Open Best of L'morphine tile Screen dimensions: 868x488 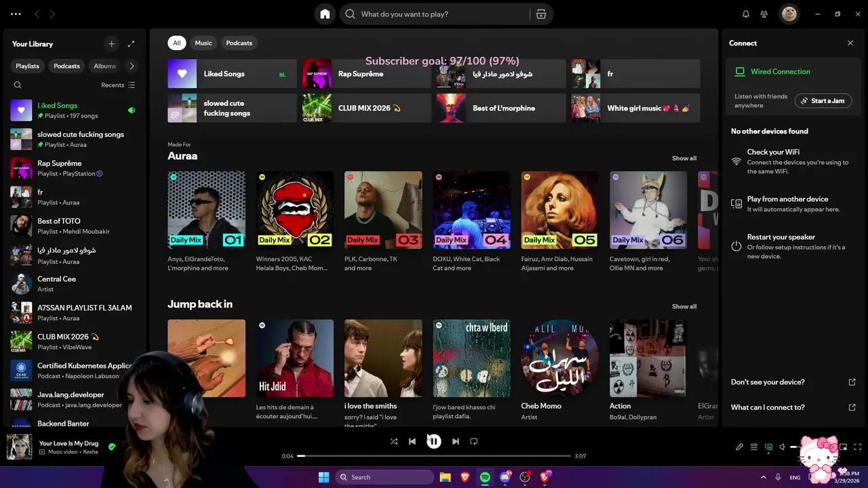[x=501, y=108]
